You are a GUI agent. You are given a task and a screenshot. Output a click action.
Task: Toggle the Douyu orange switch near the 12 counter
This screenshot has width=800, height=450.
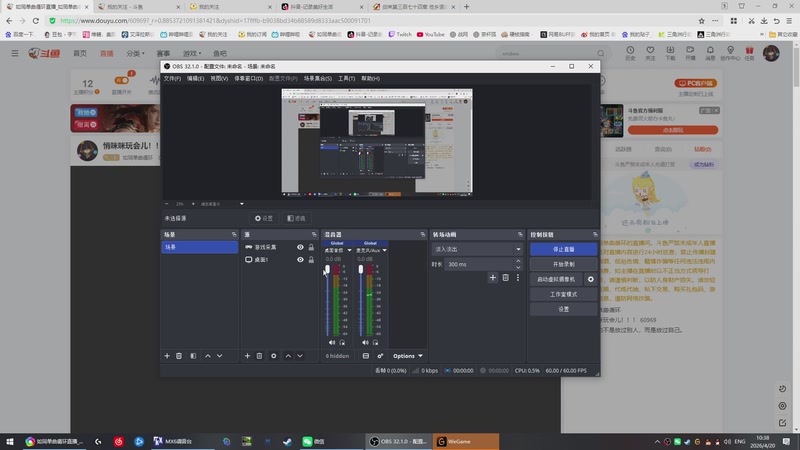point(121,81)
